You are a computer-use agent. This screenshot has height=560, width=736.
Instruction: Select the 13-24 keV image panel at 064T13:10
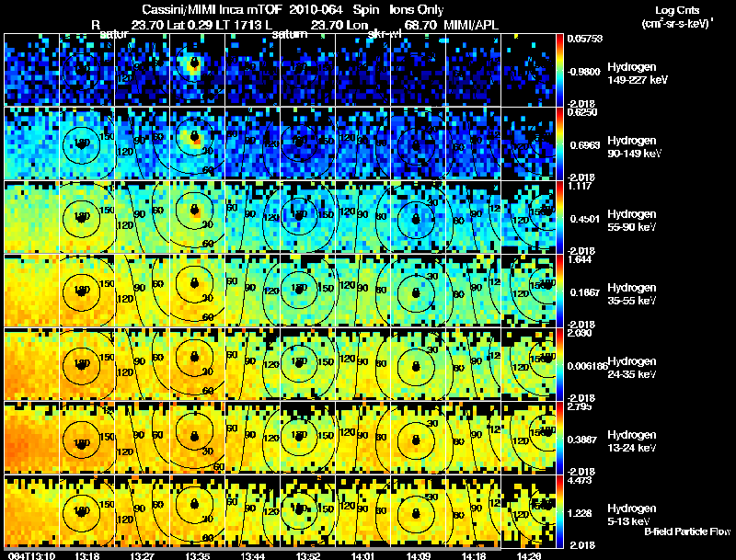click(x=31, y=438)
